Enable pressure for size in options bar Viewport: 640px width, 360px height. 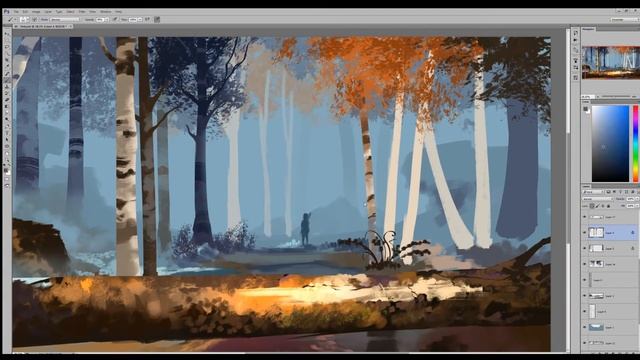(x=157, y=19)
